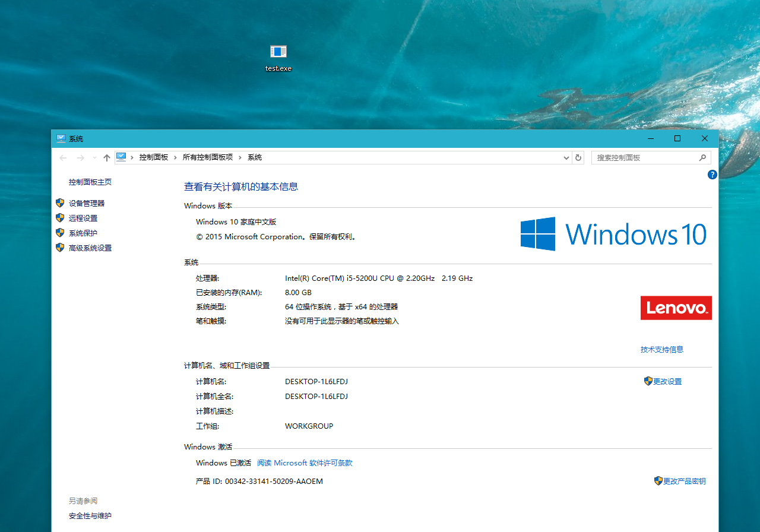Click the Windows 10 logo

pos(614,234)
